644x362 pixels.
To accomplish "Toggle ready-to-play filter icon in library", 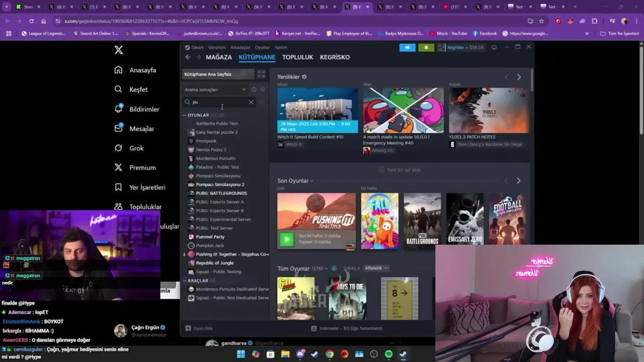I will click(x=262, y=89).
